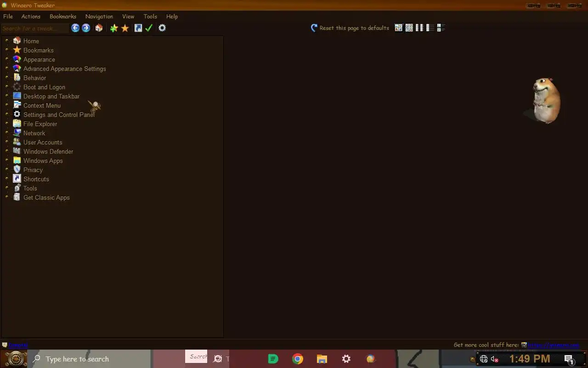
Task: Select the Tools tree item
Action: [30, 188]
